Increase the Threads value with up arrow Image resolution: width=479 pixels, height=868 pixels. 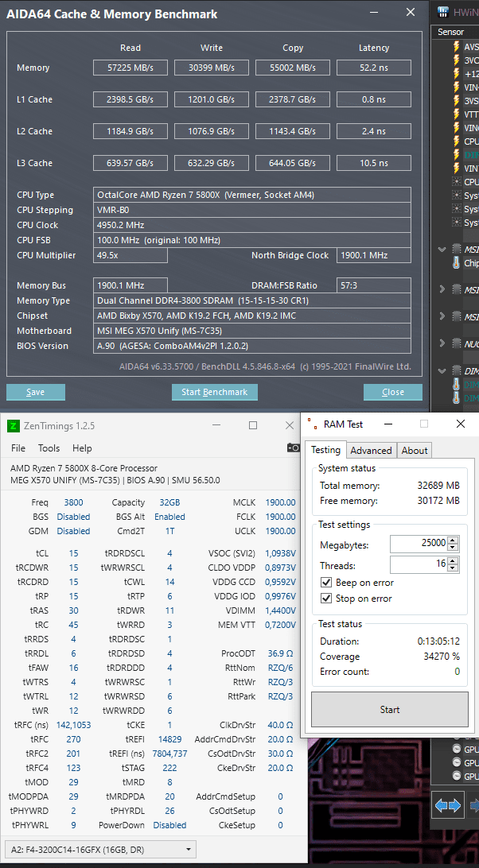click(x=453, y=560)
